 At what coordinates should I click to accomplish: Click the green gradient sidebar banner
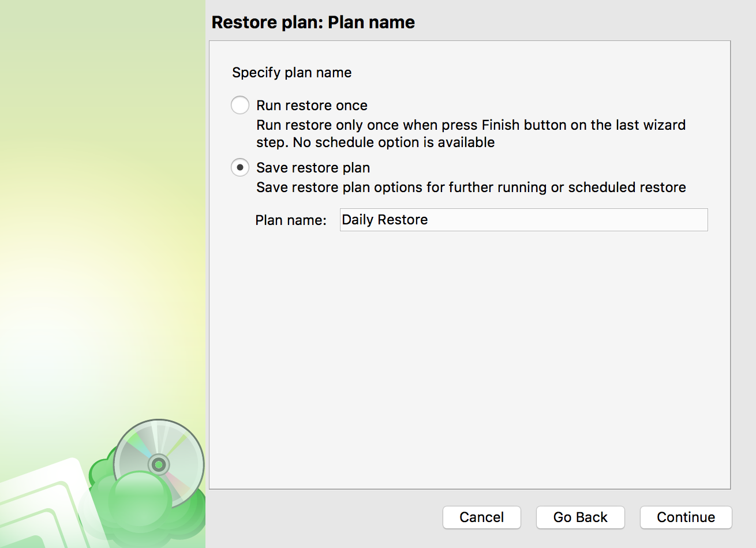[103, 231]
